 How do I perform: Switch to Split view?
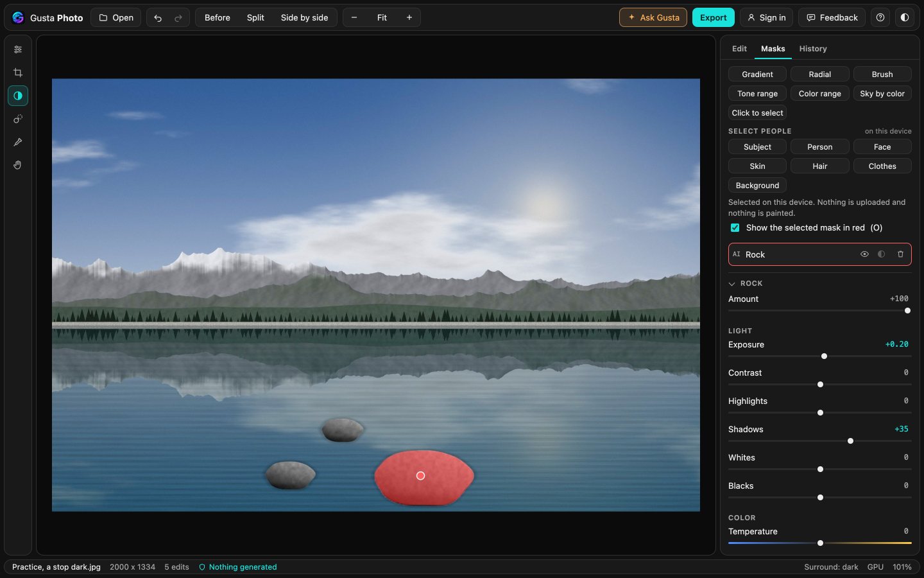[255, 18]
